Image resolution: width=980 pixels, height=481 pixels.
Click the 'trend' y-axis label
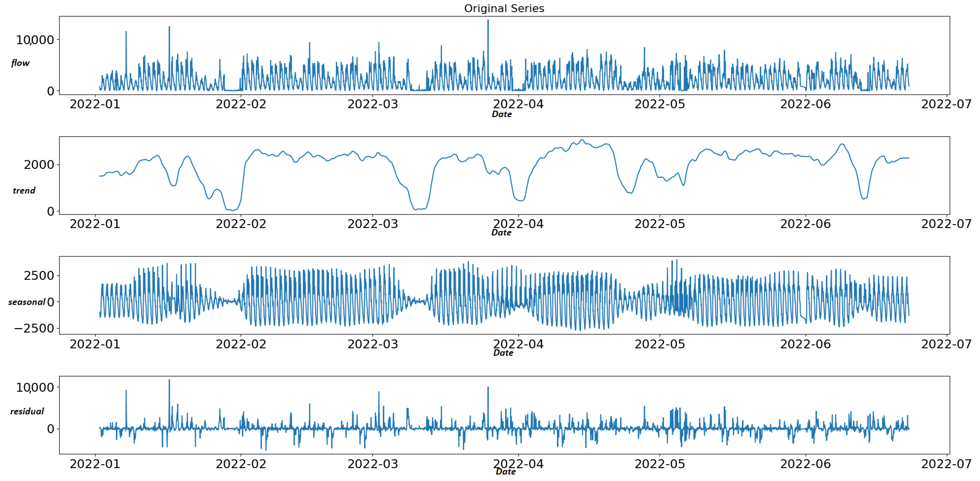coord(24,191)
